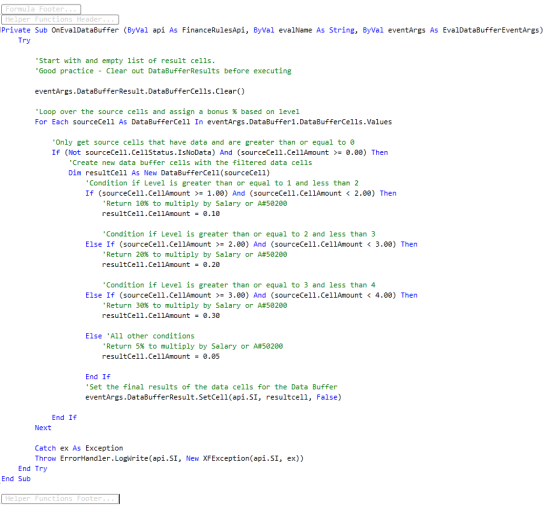Click the DataBufferCells.Clear() statement line

[140, 91]
